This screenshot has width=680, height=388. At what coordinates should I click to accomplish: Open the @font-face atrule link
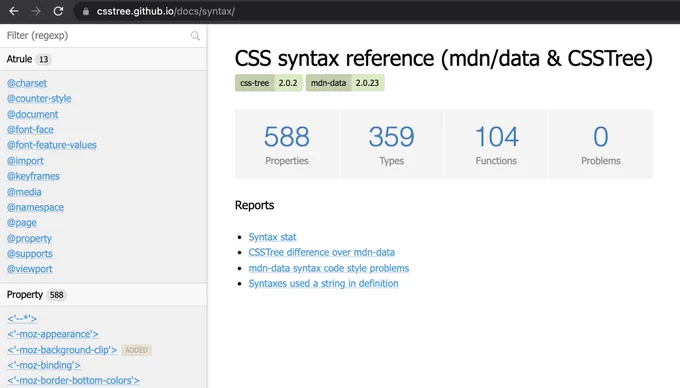[30, 130]
